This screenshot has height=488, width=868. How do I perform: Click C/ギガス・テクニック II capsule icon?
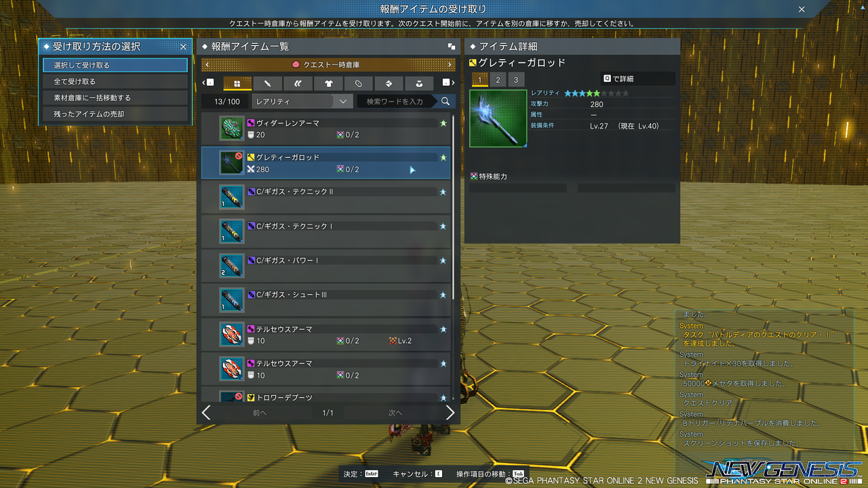[232, 197]
